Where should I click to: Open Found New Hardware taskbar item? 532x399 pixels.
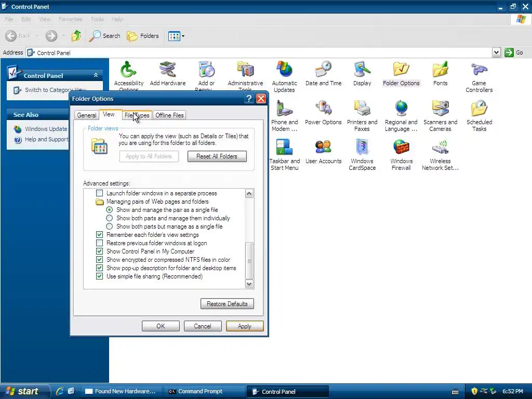[121, 391]
